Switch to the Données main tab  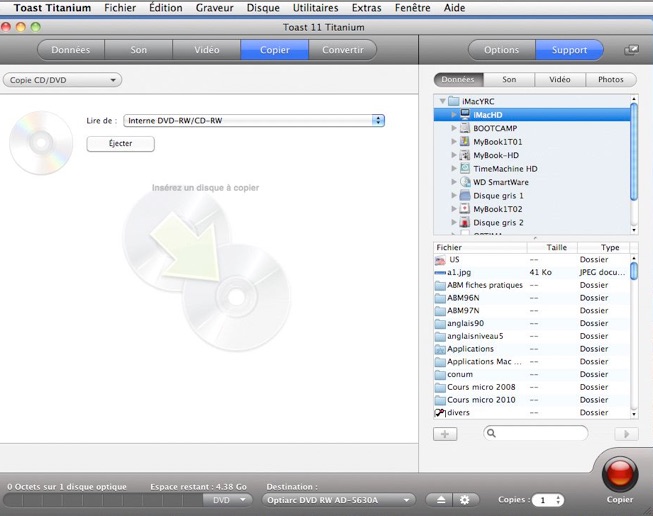(71, 50)
